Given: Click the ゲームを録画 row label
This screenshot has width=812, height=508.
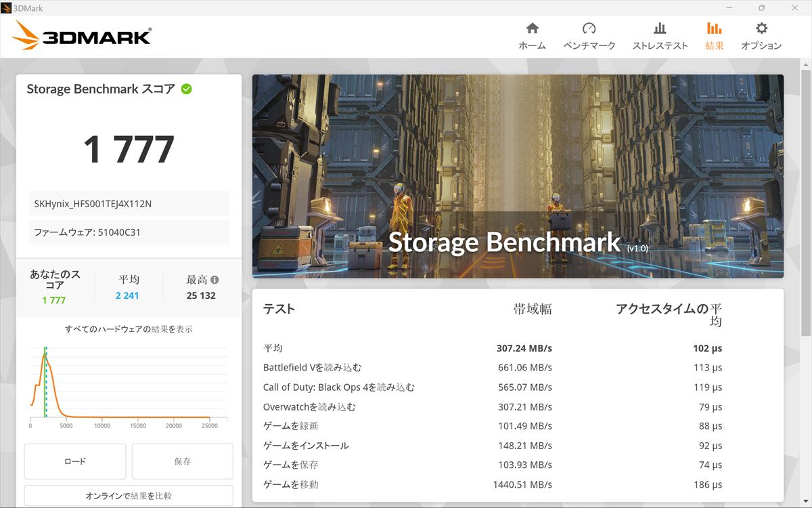Looking at the screenshot, I should (x=290, y=426).
